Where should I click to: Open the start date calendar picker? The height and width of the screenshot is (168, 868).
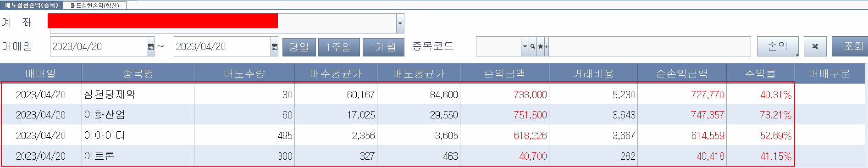(x=150, y=46)
